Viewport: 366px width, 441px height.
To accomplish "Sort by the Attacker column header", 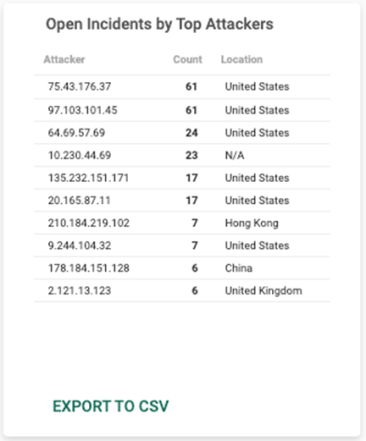I will (x=64, y=59).
